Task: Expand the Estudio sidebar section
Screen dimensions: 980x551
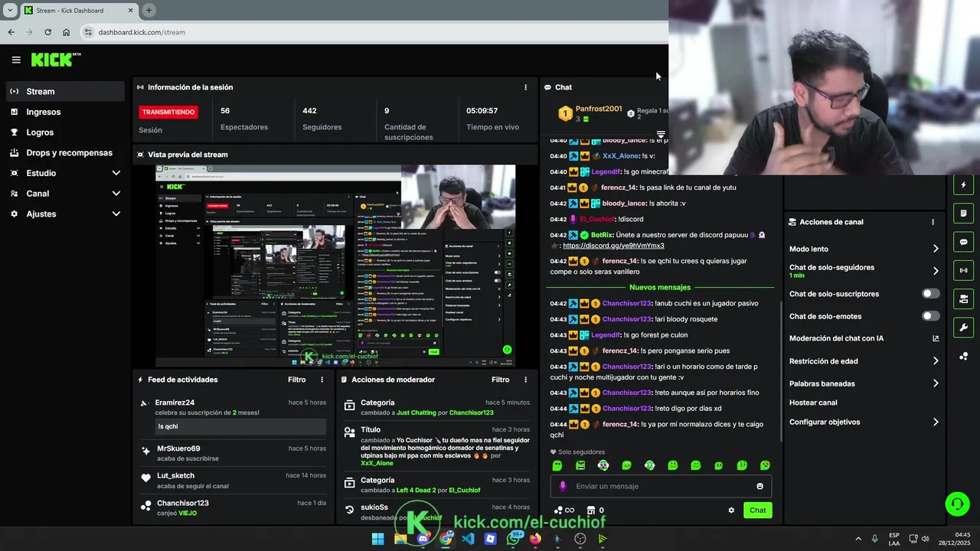Action: [116, 173]
